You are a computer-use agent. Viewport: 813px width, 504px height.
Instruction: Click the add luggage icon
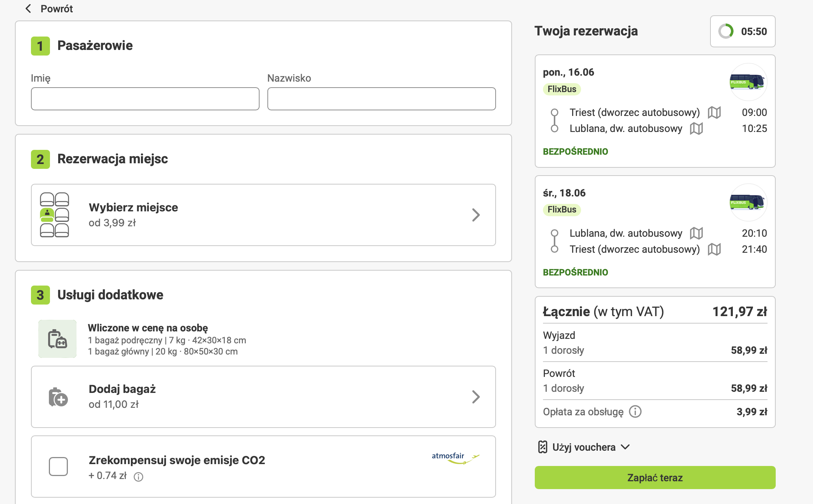pos(58,397)
